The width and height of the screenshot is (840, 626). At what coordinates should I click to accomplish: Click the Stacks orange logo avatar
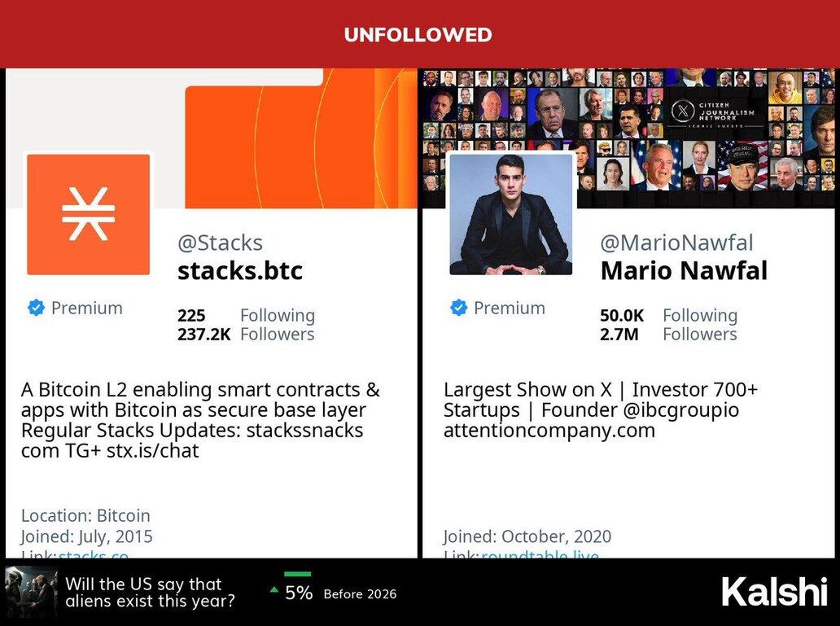88,215
